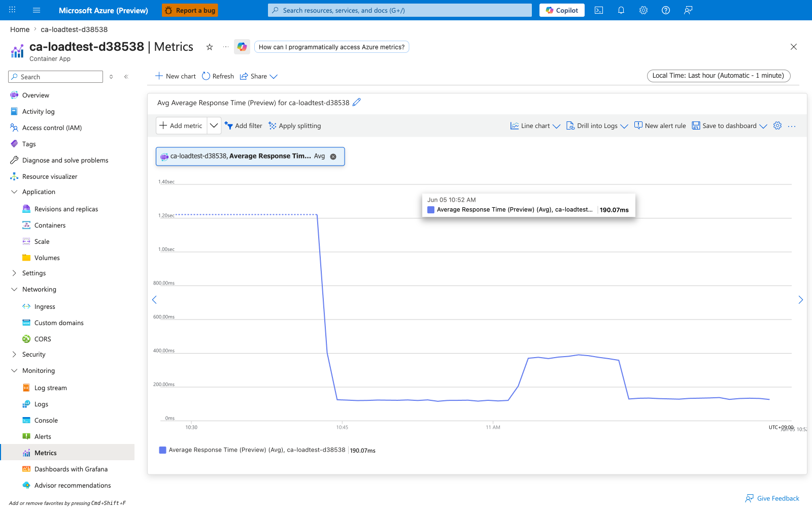Remove the Average Response Time metric pill

(x=333, y=156)
